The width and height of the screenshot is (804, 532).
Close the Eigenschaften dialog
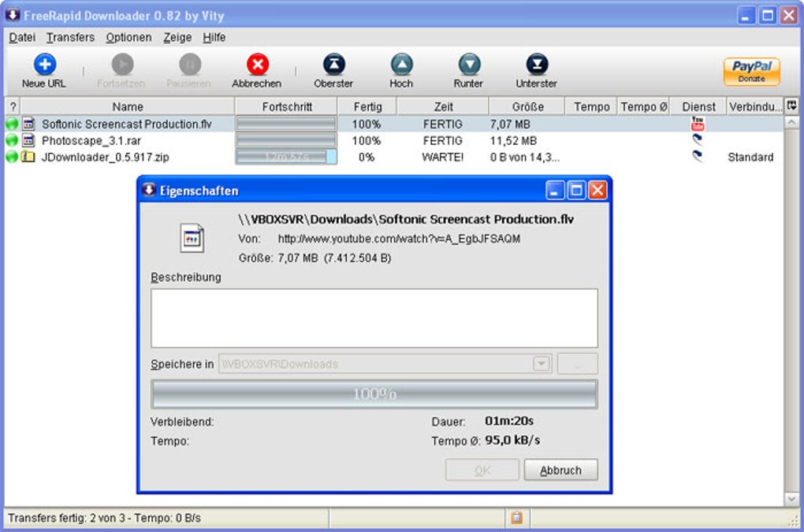[597, 190]
